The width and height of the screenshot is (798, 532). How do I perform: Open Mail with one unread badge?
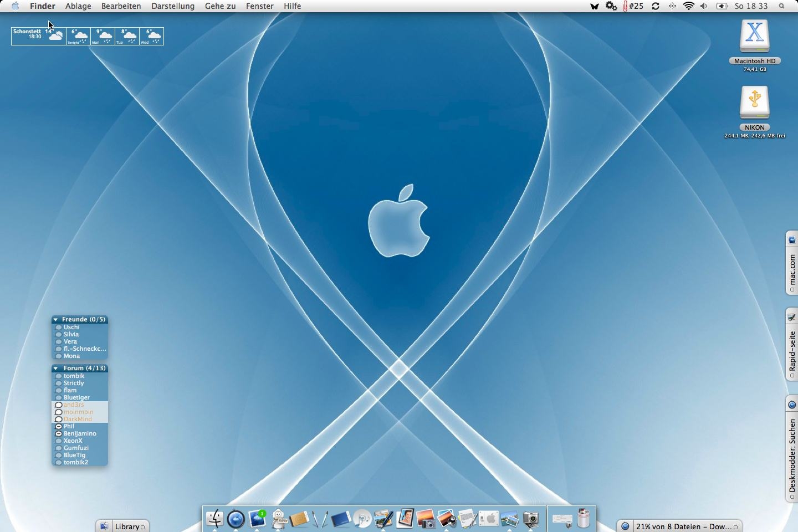point(257,519)
